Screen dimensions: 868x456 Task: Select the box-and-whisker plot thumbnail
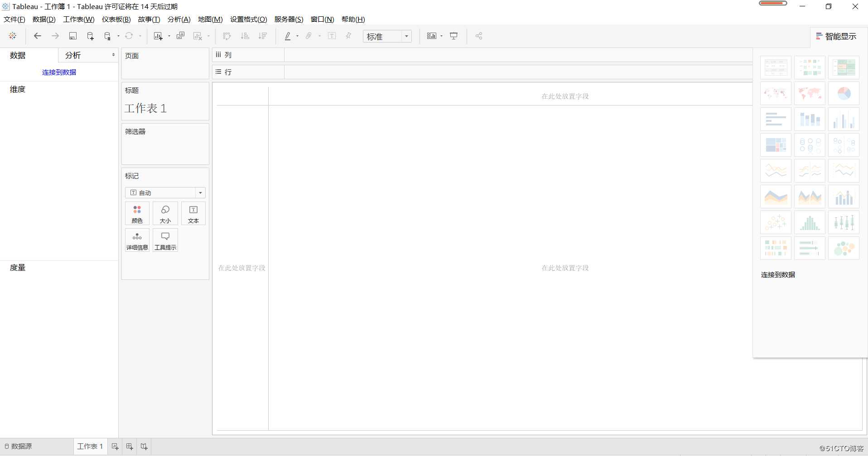[844, 222]
